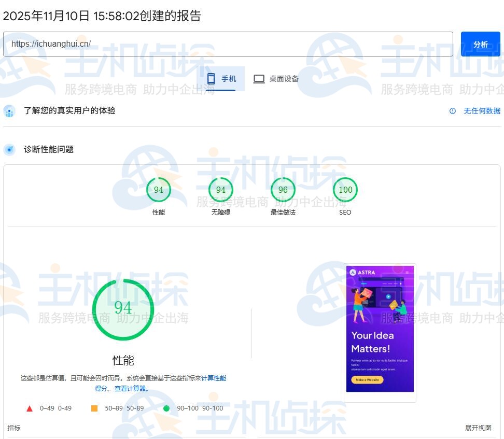Click the no-data info circle icon
Viewport: 504px width, 439px height.
coord(453,111)
